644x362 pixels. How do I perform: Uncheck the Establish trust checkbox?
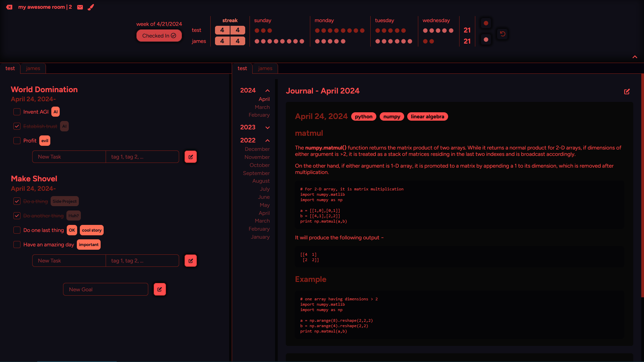coord(17,126)
